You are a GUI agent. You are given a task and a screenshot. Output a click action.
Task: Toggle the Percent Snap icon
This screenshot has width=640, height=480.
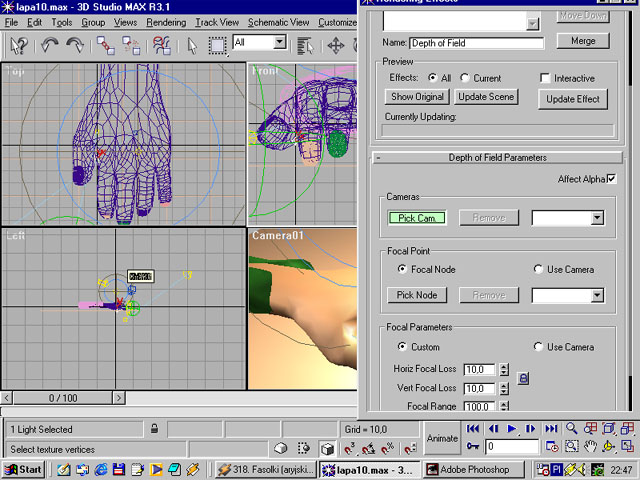[387, 449]
